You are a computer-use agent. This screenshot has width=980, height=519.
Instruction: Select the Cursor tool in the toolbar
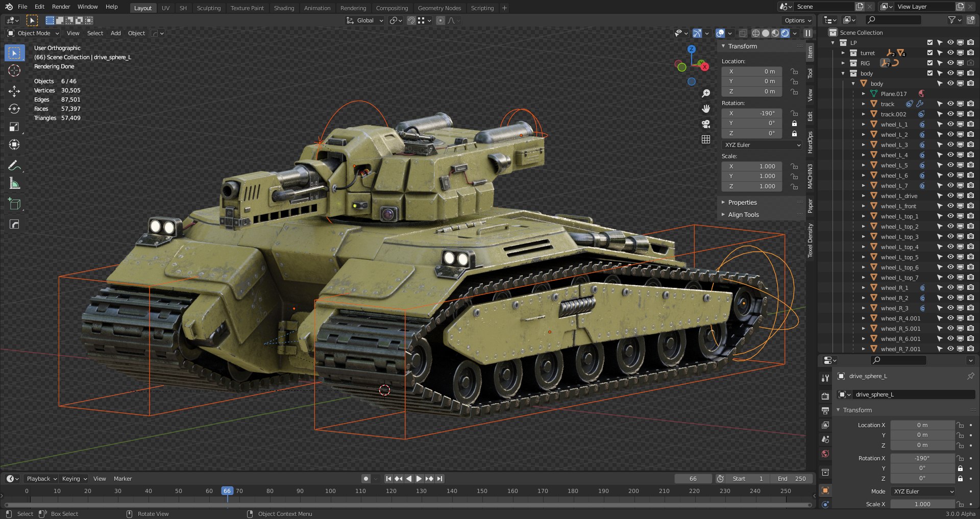tap(14, 71)
